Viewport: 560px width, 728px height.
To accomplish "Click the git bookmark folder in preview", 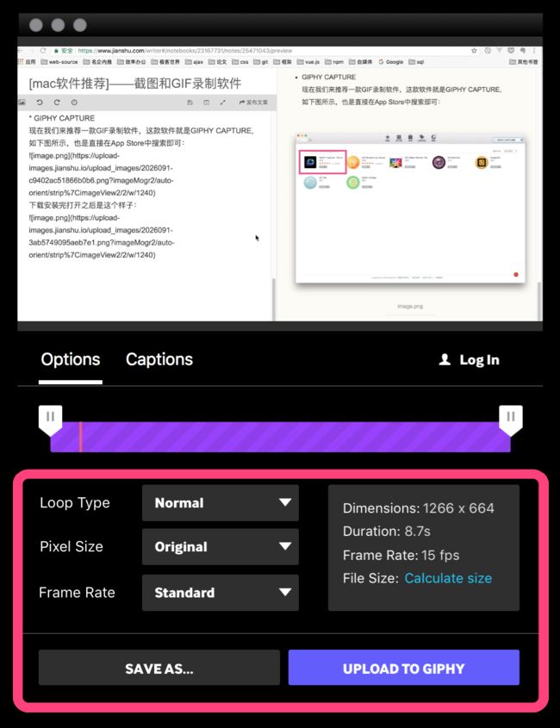I will point(260,62).
